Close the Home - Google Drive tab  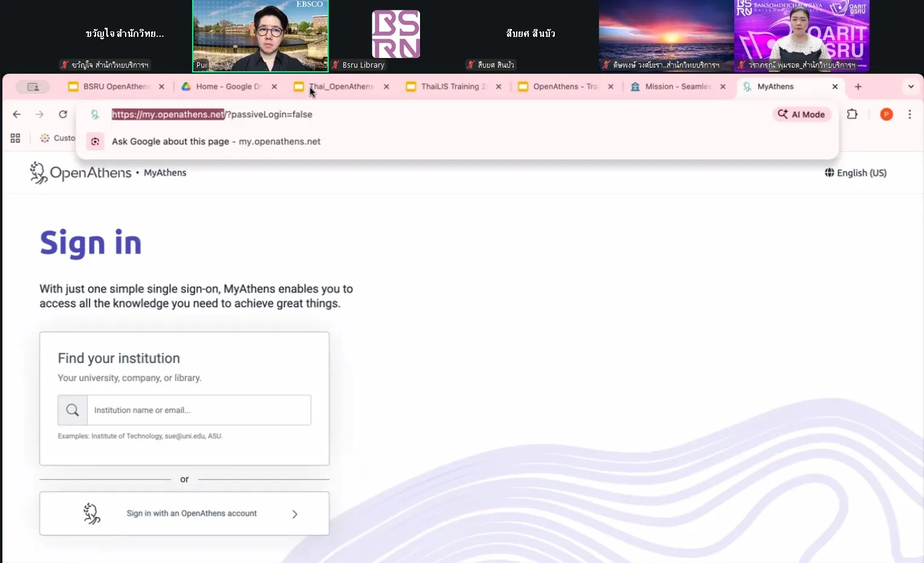coord(274,87)
